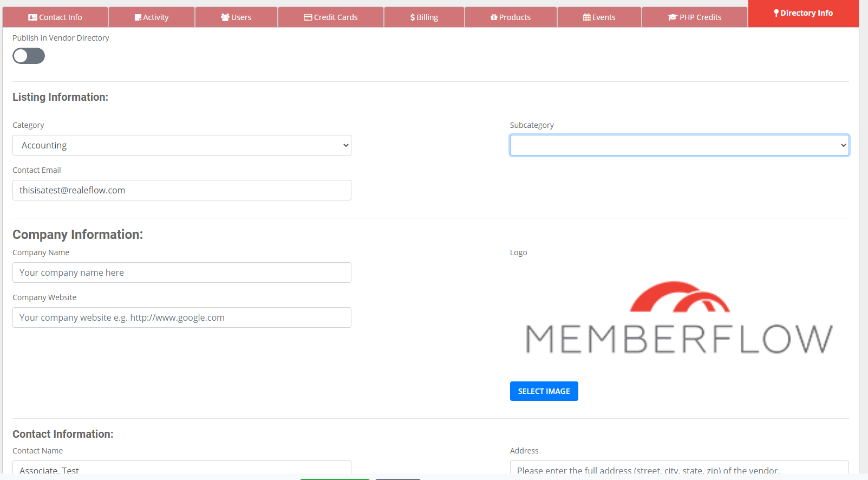Expand the Subcategory dropdown
This screenshot has height=480, width=868.
(x=679, y=145)
